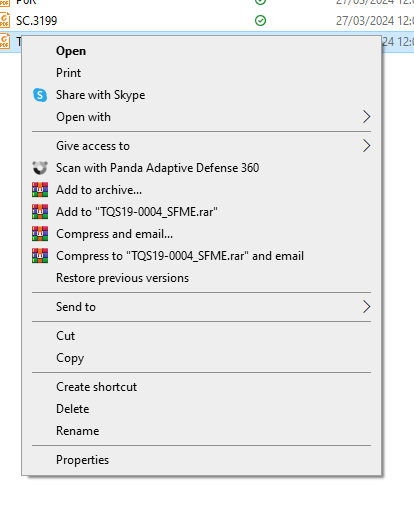Click the date modified for SC.3199
414x505 pixels.
point(375,21)
